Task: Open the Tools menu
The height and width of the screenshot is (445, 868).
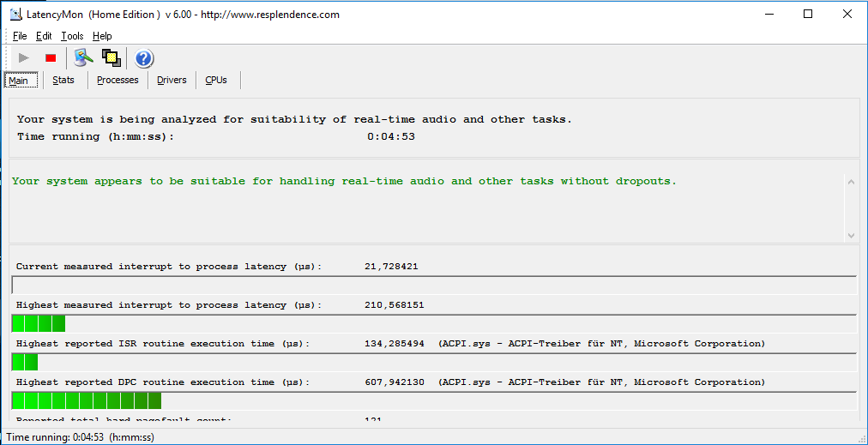Action: click(x=72, y=36)
